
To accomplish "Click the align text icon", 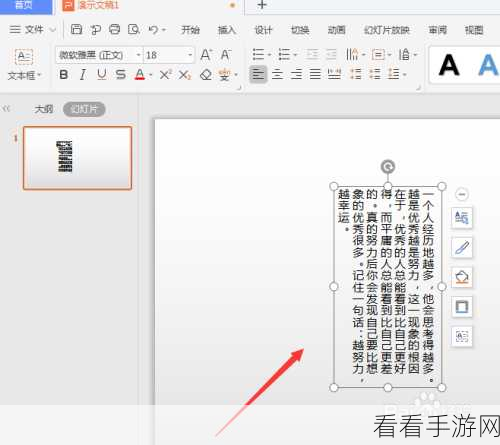I will click(378, 54).
